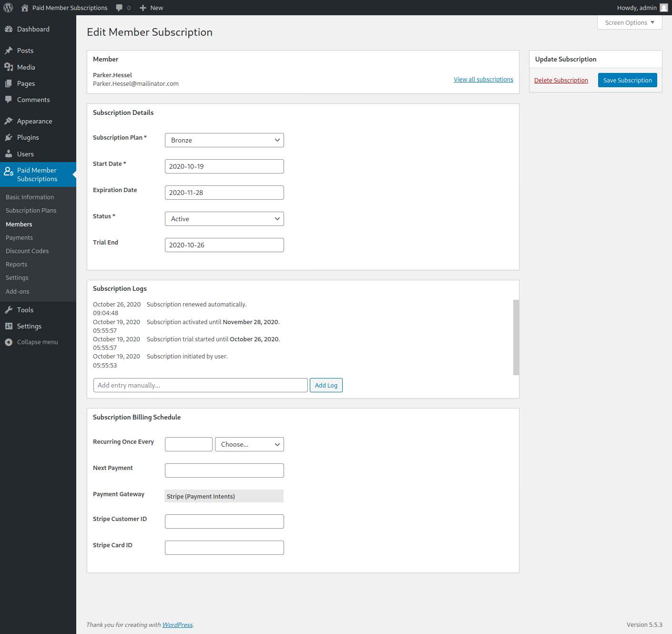This screenshot has height=634, width=672.
Task: Go to Payments submenu item
Action: 20,237
